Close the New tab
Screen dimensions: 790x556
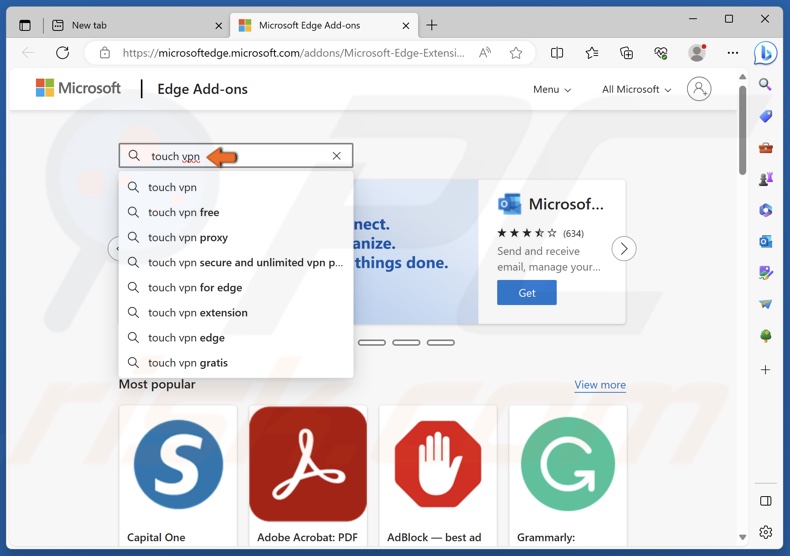(x=219, y=26)
